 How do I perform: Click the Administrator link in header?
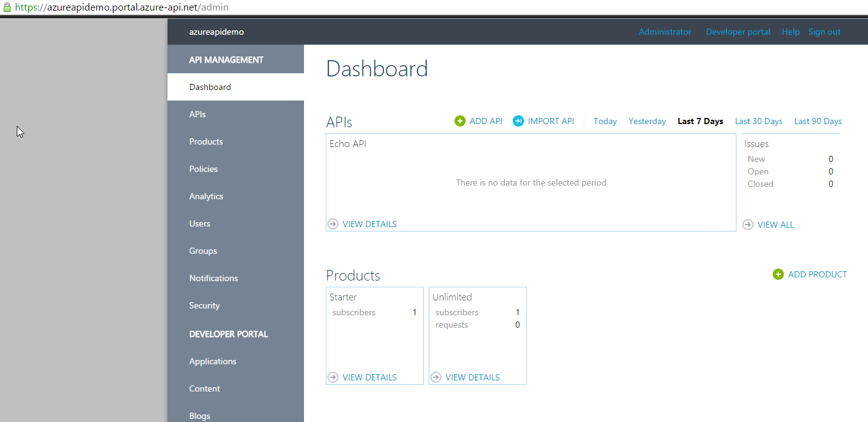click(664, 32)
